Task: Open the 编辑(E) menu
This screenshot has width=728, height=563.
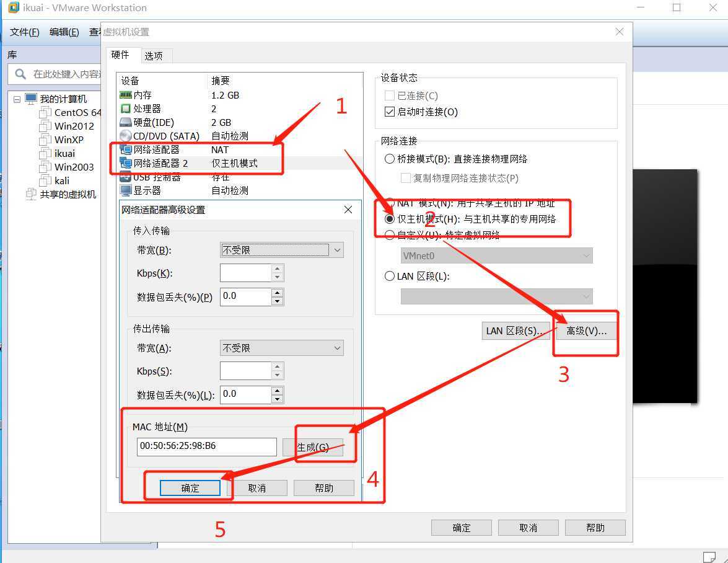Action: (64, 32)
